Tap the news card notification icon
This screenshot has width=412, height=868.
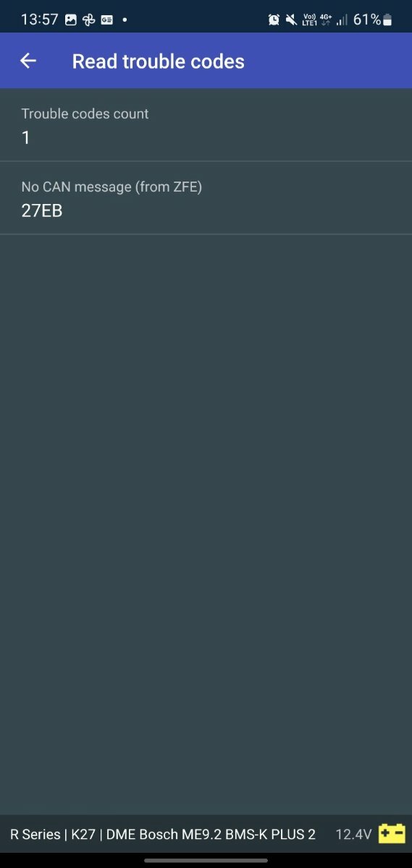coord(107,20)
